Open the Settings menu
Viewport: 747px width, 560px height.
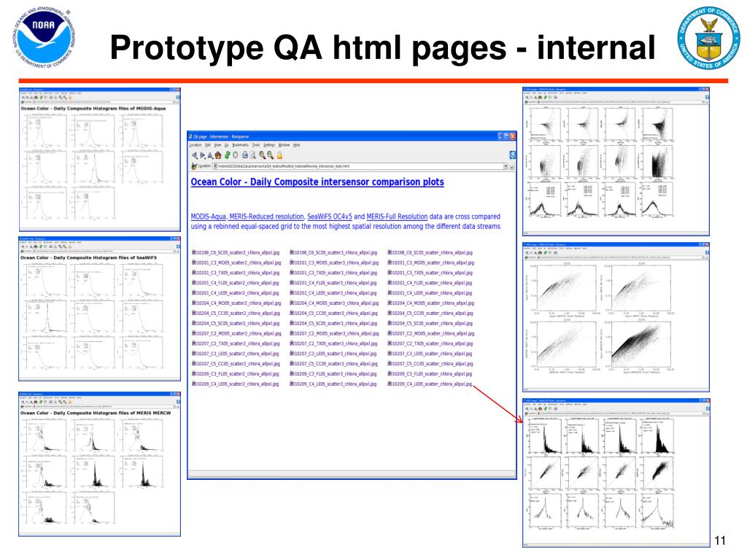269,145
